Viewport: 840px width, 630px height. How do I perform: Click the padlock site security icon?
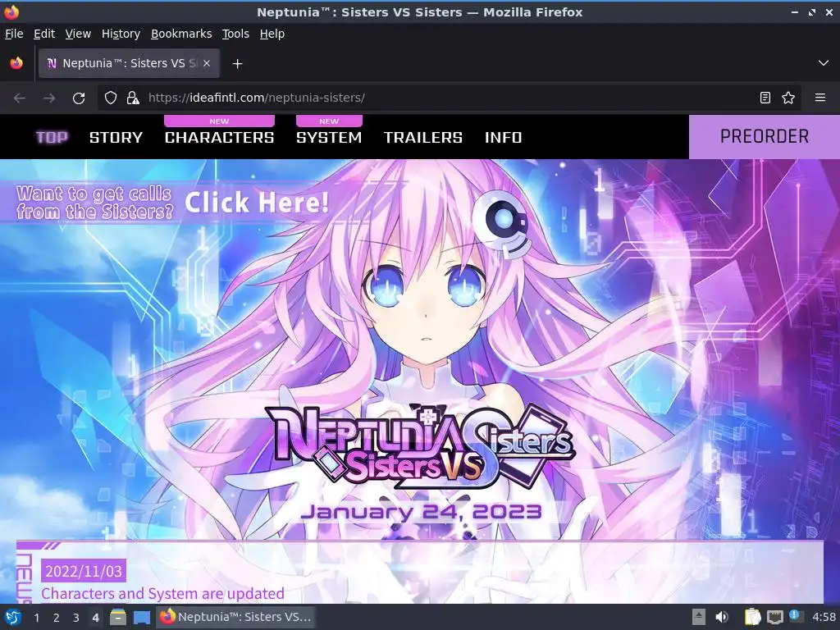coord(132,98)
